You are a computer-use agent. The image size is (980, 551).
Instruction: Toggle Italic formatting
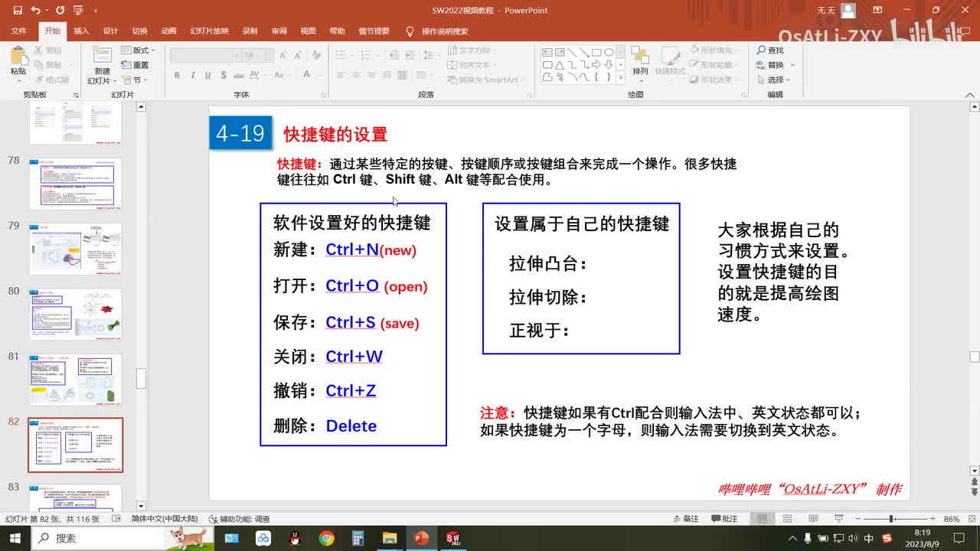(192, 75)
